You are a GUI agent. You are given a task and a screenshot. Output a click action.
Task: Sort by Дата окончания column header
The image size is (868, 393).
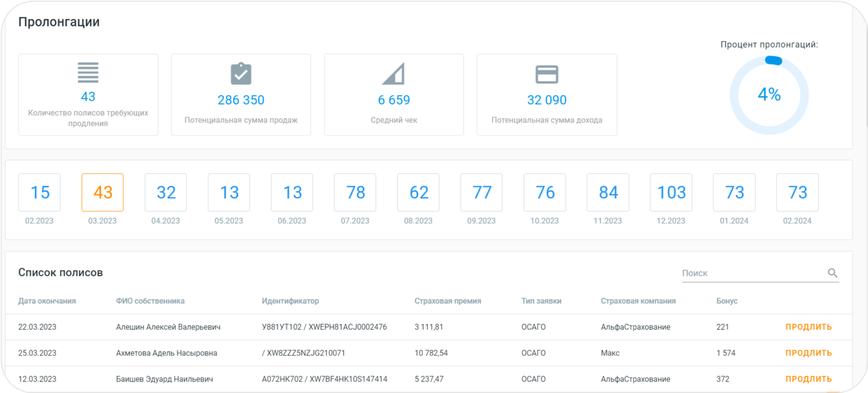click(47, 301)
